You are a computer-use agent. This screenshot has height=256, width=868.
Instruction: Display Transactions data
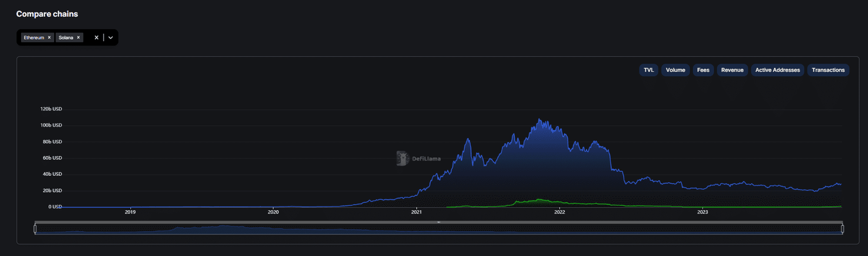click(x=828, y=70)
